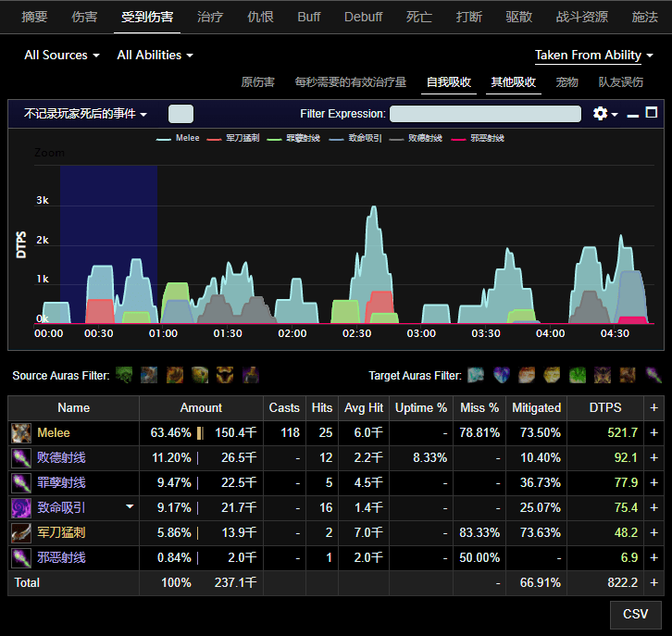Image resolution: width=672 pixels, height=636 pixels.
Task: Select the green Target Auras Filter icon
Action: (x=578, y=375)
